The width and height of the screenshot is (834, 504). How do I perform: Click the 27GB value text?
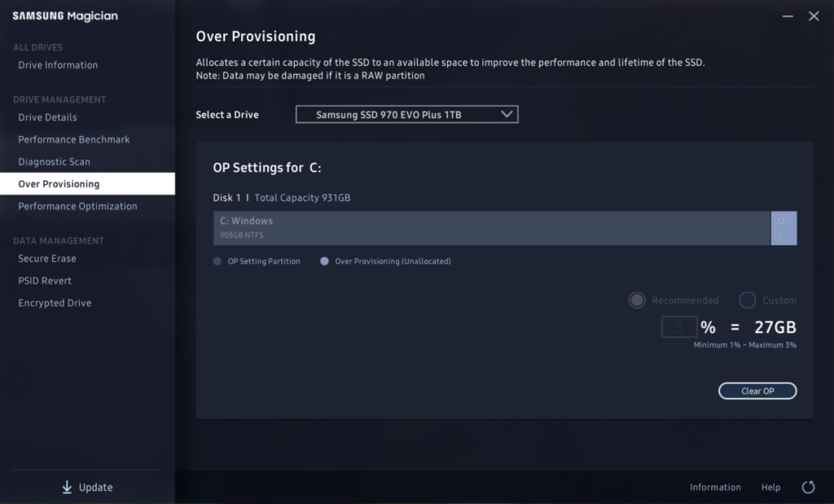point(775,327)
